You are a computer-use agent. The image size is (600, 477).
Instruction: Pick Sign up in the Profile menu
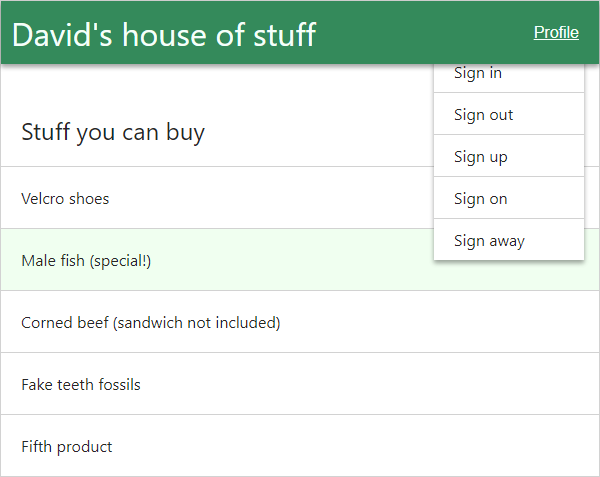click(x=480, y=157)
